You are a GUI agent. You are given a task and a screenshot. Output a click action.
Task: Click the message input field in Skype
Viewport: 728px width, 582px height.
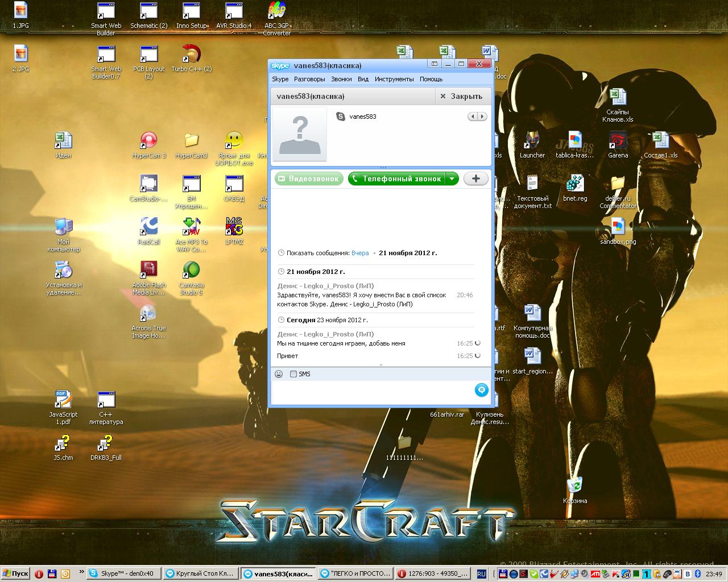pos(373,392)
